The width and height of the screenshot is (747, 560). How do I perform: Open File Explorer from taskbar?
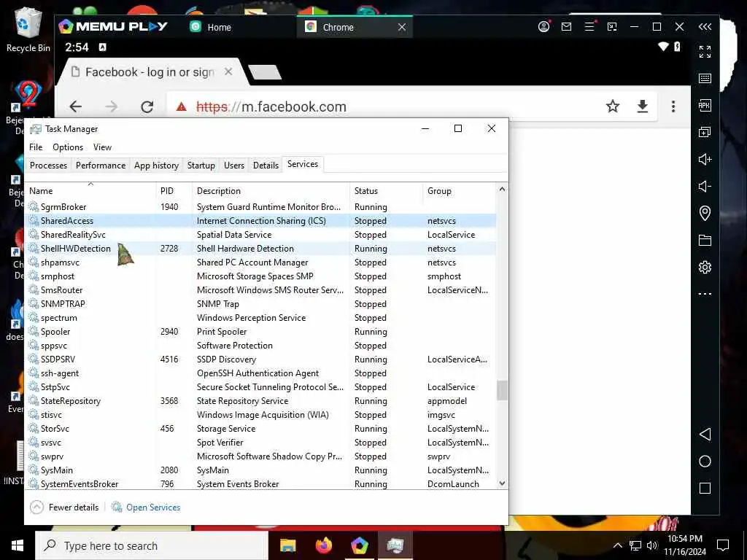[287, 545]
